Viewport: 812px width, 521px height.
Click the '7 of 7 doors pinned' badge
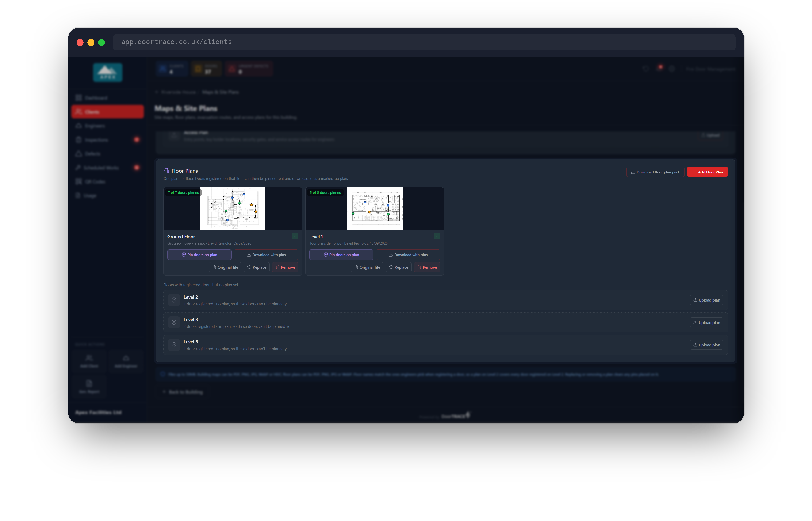pos(183,193)
